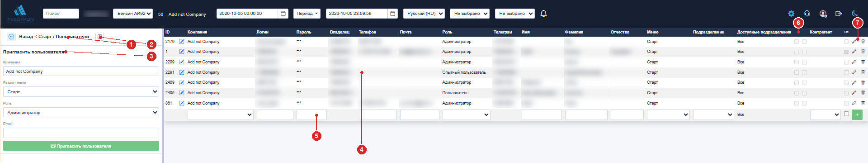Delete user 2179 with trash icon
Image resolution: width=868 pixels, height=163 pixels.
(863, 42)
